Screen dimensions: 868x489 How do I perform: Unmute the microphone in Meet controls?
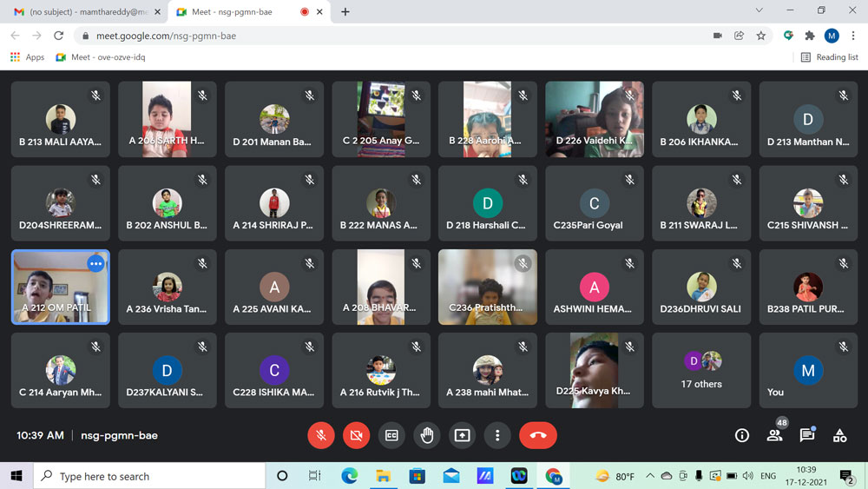tap(321, 435)
